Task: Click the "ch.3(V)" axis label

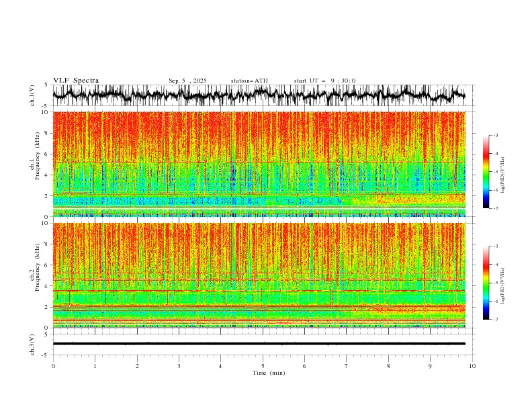Action: 32,345
